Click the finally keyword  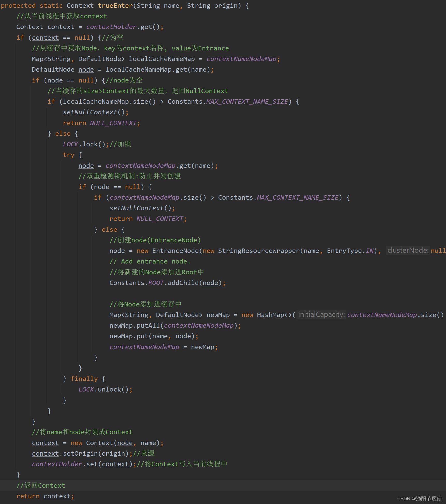click(84, 379)
